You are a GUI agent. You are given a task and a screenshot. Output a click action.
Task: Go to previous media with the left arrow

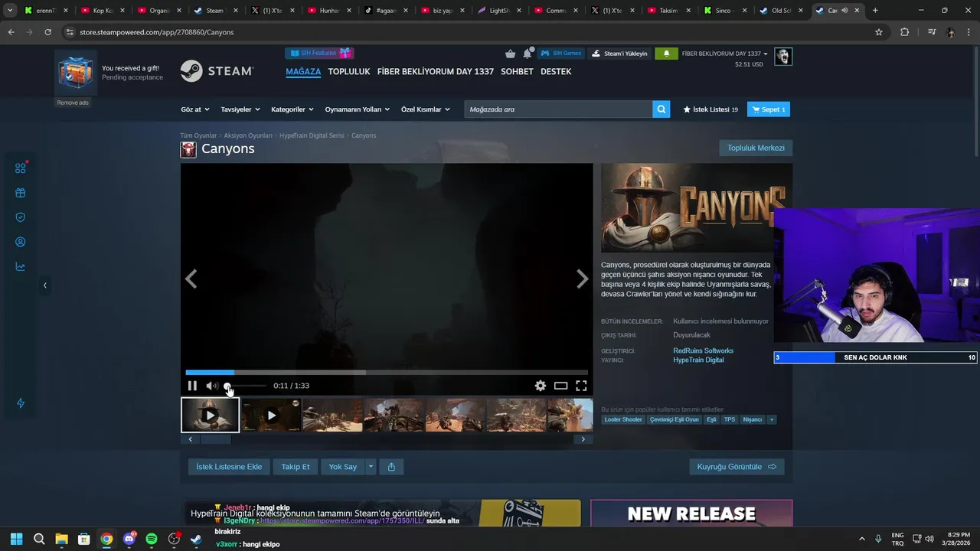191,279
